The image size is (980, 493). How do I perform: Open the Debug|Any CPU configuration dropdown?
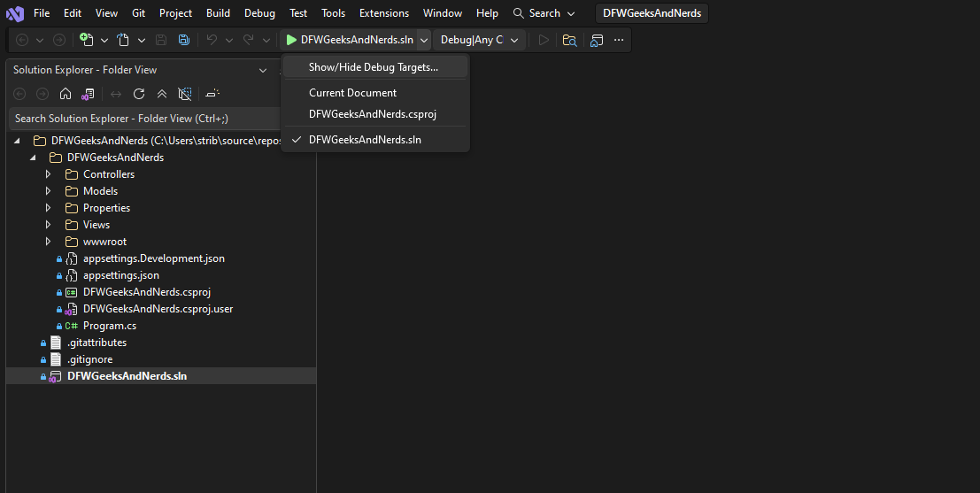coord(479,40)
